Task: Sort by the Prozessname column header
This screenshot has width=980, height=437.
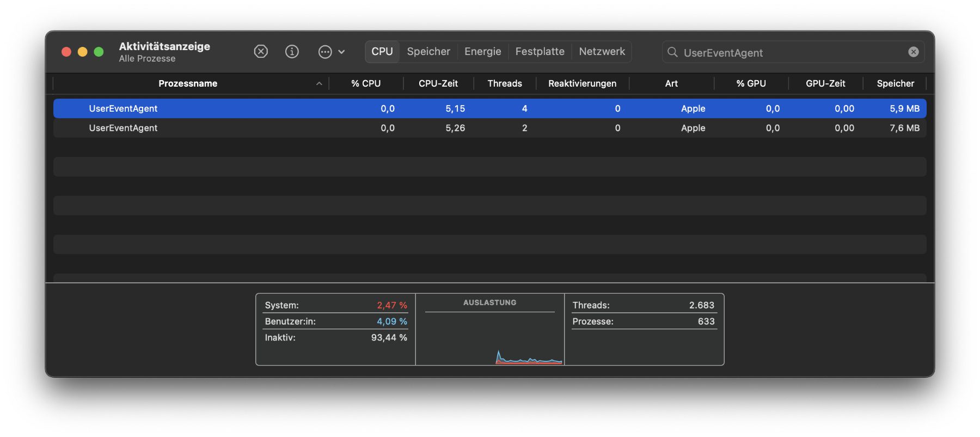Action: pyautogui.click(x=187, y=83)
